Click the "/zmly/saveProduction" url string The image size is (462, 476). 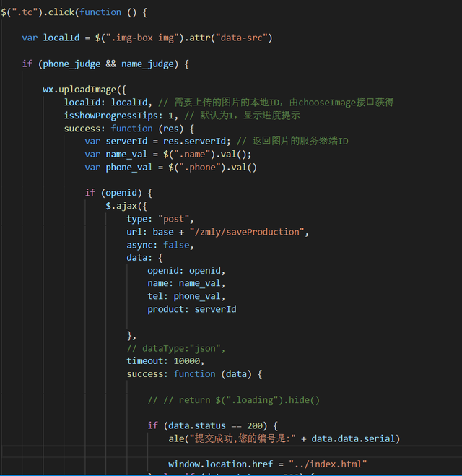coord(247,233)
